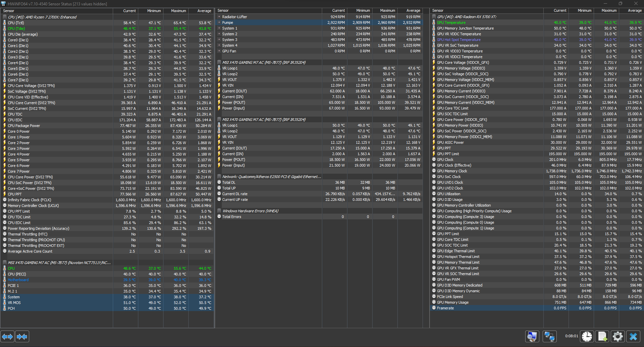Select GPU Memory Junction Temperature row
This screenshot has height=347, width=644.
click(x=537, y=28)
